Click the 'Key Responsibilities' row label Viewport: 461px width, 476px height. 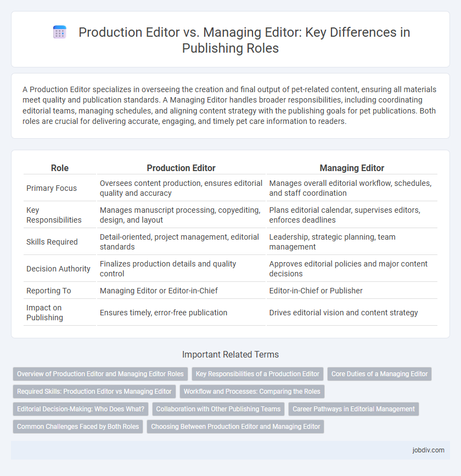click(x=54, y=215)
